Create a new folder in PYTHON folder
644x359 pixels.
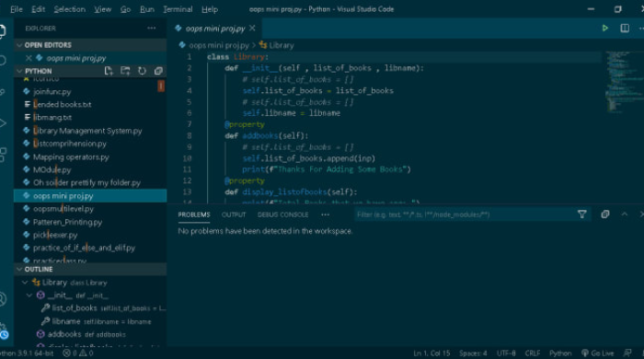125,71
